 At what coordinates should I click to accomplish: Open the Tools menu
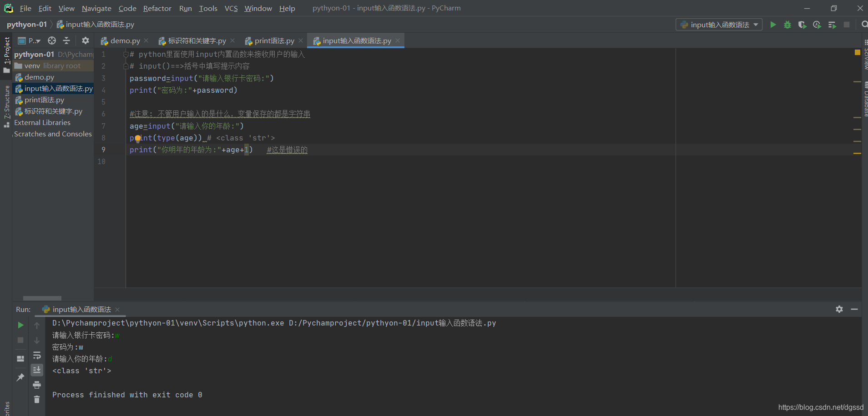click(x=208, y=8)
